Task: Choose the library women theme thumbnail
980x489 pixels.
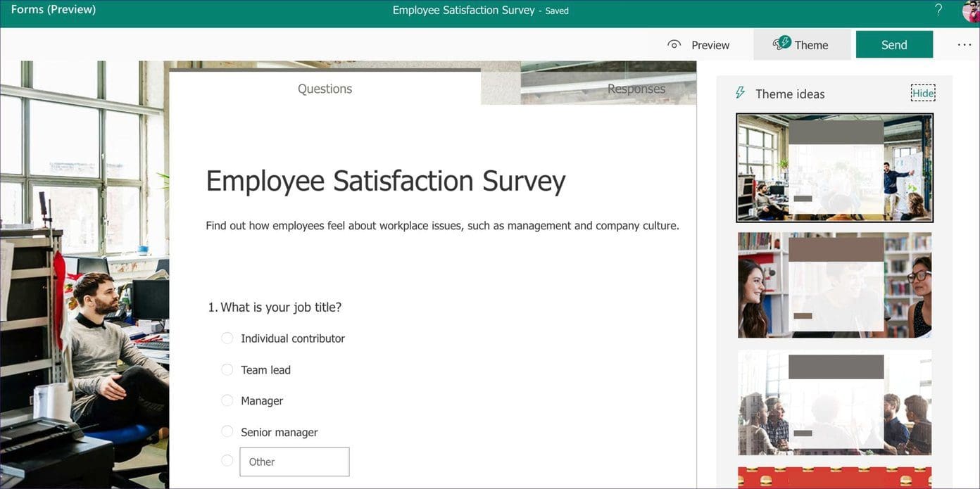Action: [834, 285]
